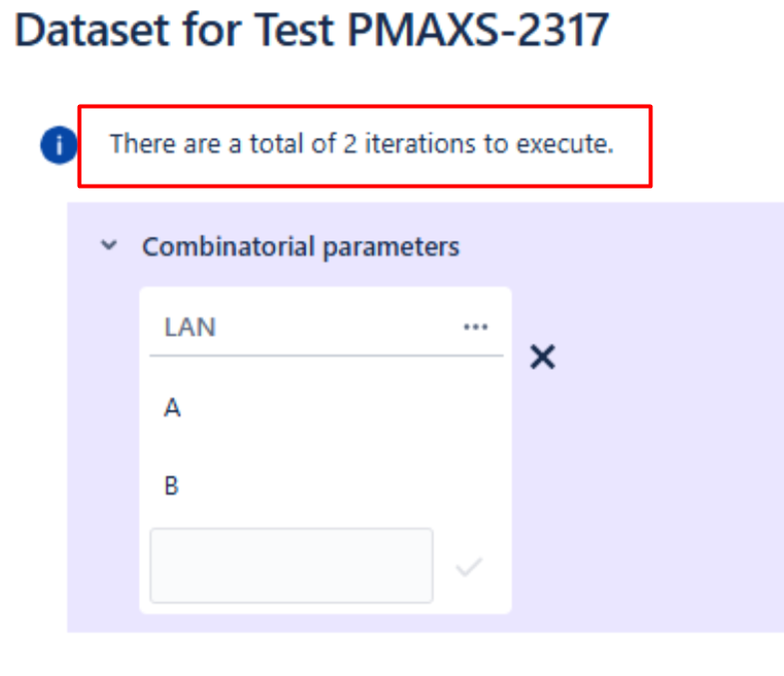Click the total iterations info message
The height and width of the screenshot is (676, 784).
tap(361, 145)
